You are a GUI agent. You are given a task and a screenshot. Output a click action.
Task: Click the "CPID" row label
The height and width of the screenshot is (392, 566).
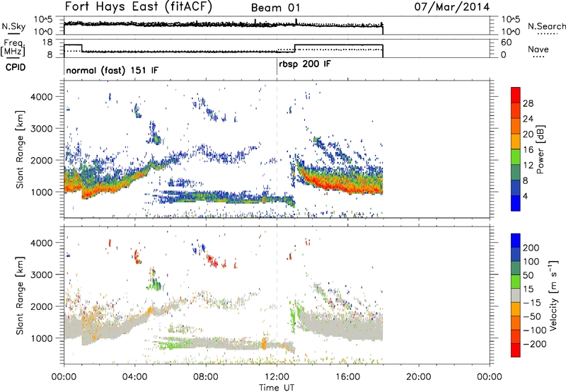[16, 67]
